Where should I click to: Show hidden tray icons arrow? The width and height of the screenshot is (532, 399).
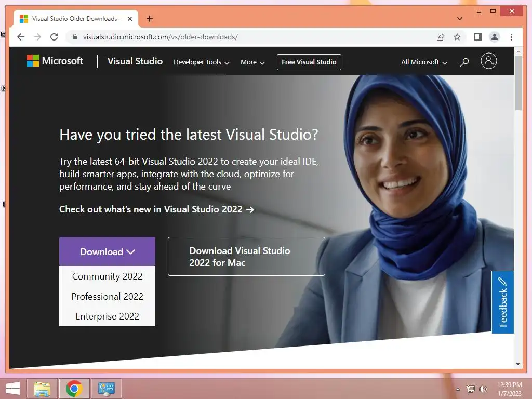458,389
